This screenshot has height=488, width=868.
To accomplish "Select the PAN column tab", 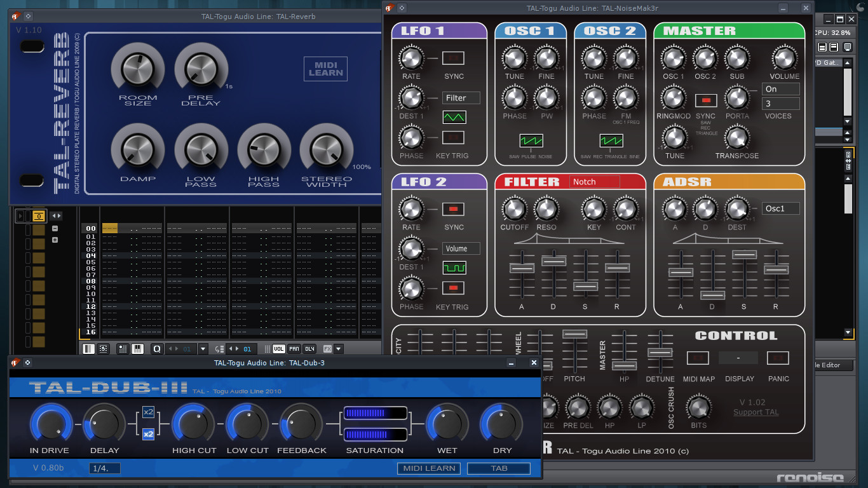I will click(x=294, y=349).
